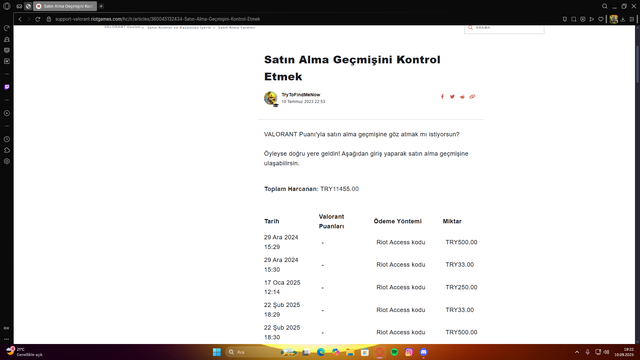Screen dimensions: 640x360
Task: Select the Satın Alma Geçmişini tab
Action: coord(65,6)
